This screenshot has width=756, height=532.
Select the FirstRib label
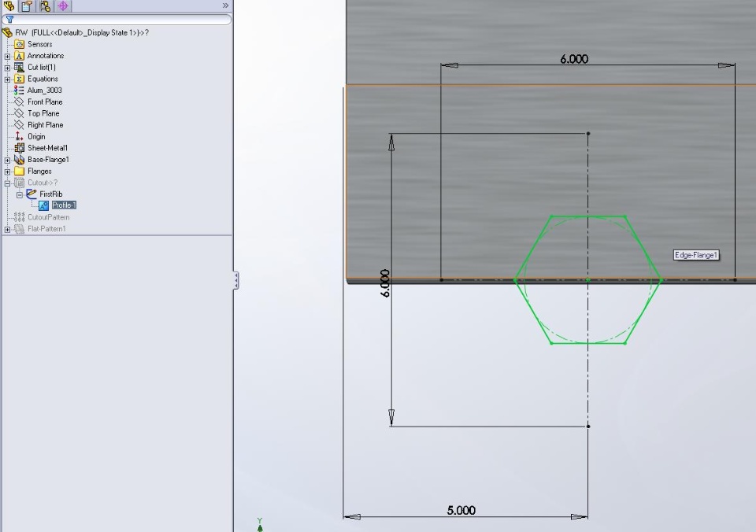point(51,194)
